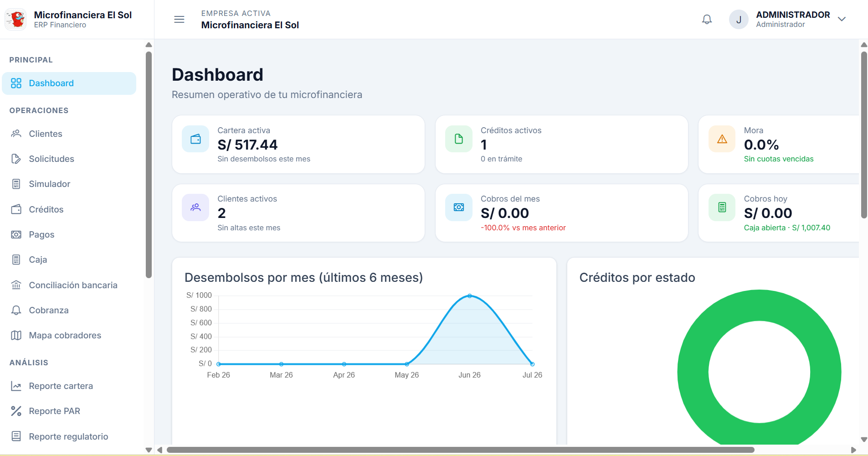Open the Clientes menu item

(69, 134)
